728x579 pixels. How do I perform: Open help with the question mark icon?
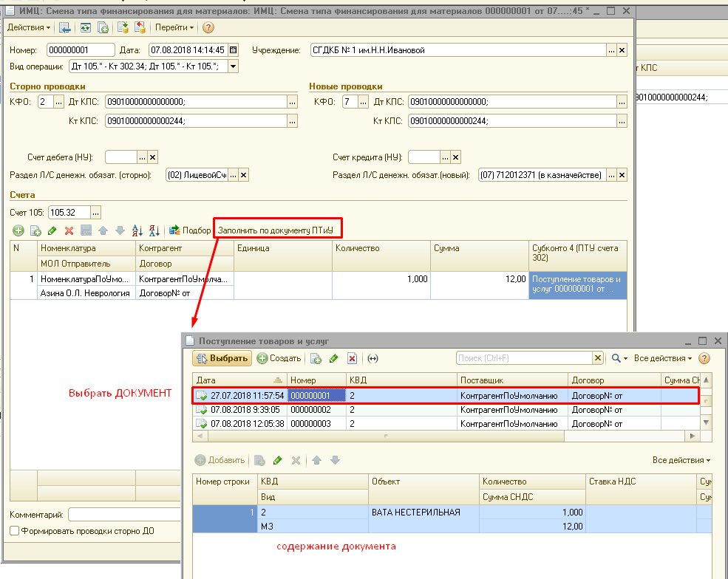click(208, 27)
